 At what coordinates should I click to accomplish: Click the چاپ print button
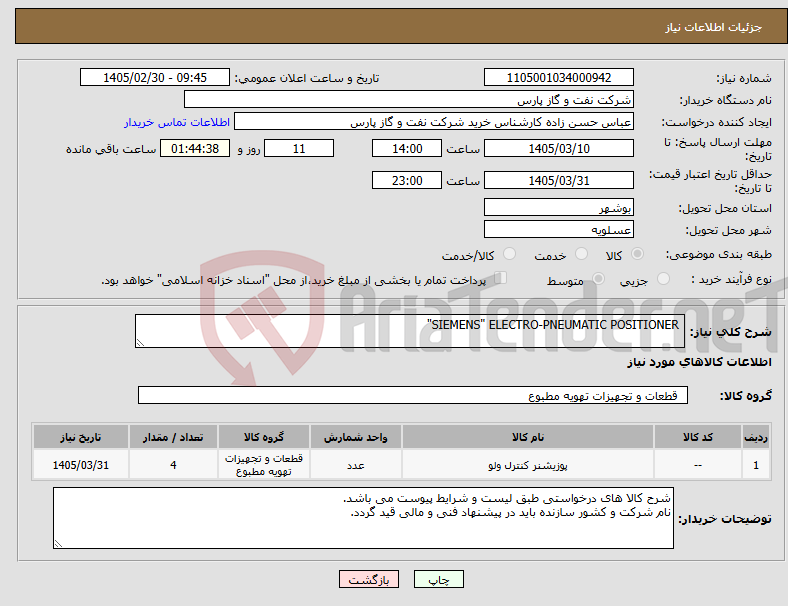439,579
